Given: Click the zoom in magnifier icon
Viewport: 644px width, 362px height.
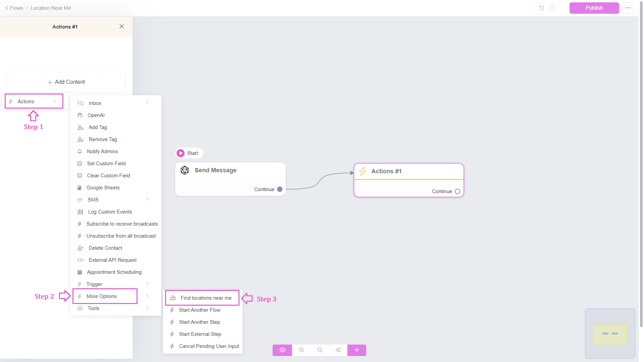Looking at the screenshot, I should click(302, 350).
